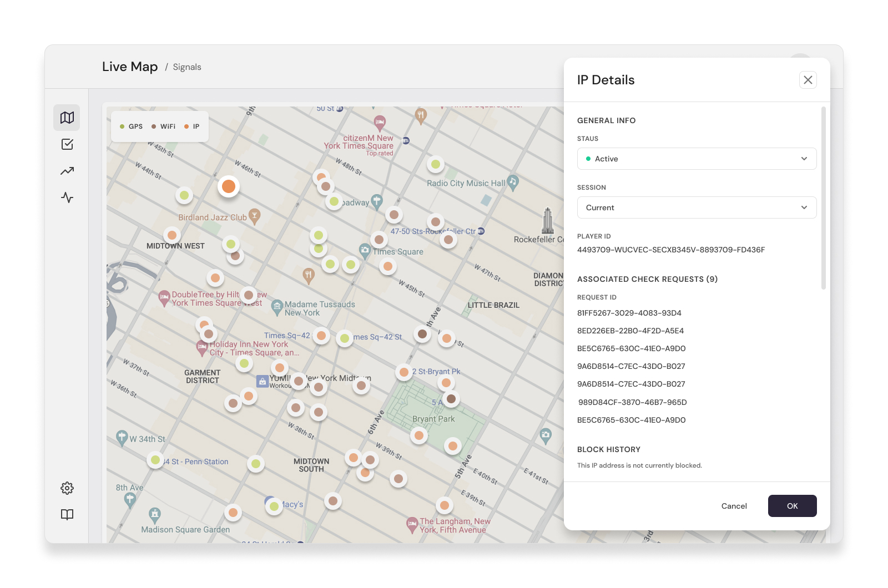Click the green GPS marker on Macy's
This screenshot has height=588, width=888.
[x=274, y=506]
